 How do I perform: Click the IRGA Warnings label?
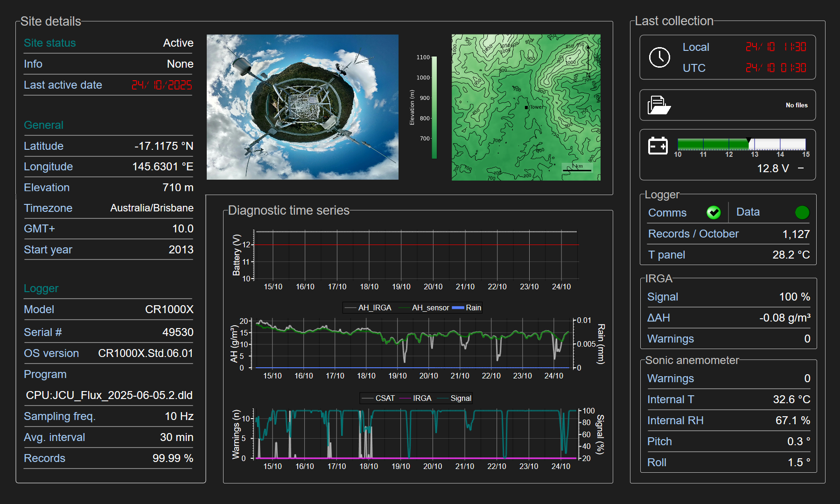click(x=670, y=339)
